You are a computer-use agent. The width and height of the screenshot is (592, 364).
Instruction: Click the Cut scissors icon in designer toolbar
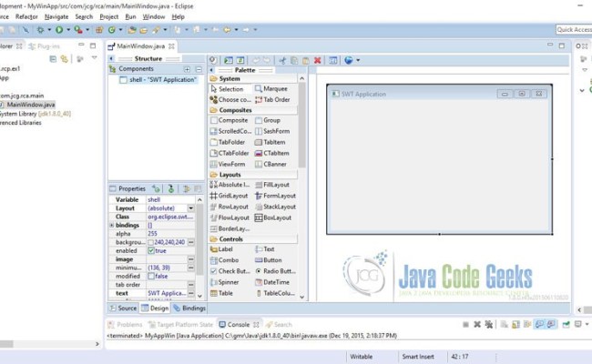click(x=282, y=60)
